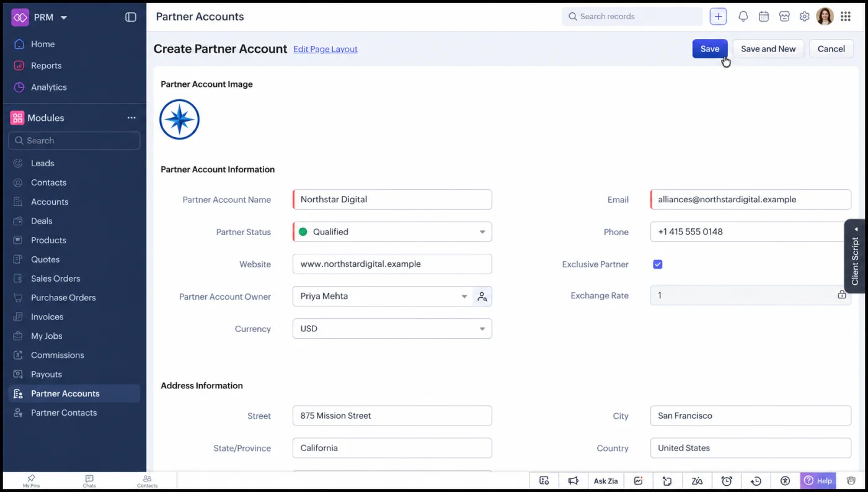The image size is (868, 492).
Task: Click the Quotes module icon
Action: [x=19, y=259]
